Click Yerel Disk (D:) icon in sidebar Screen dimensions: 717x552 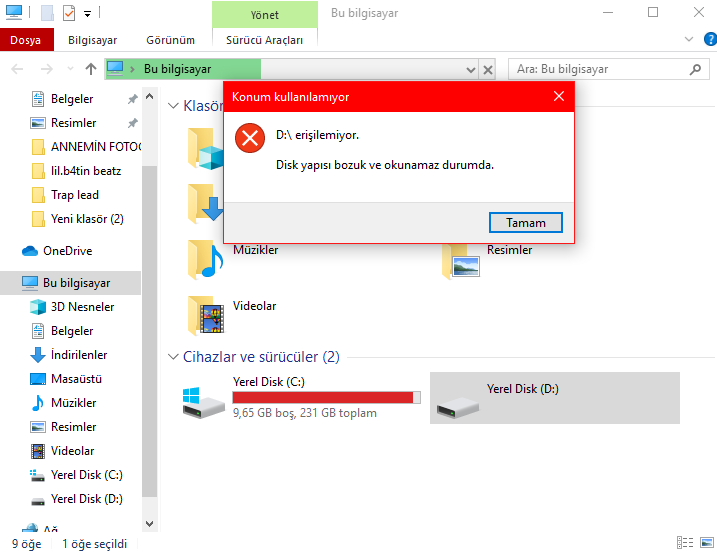(38, 501)
